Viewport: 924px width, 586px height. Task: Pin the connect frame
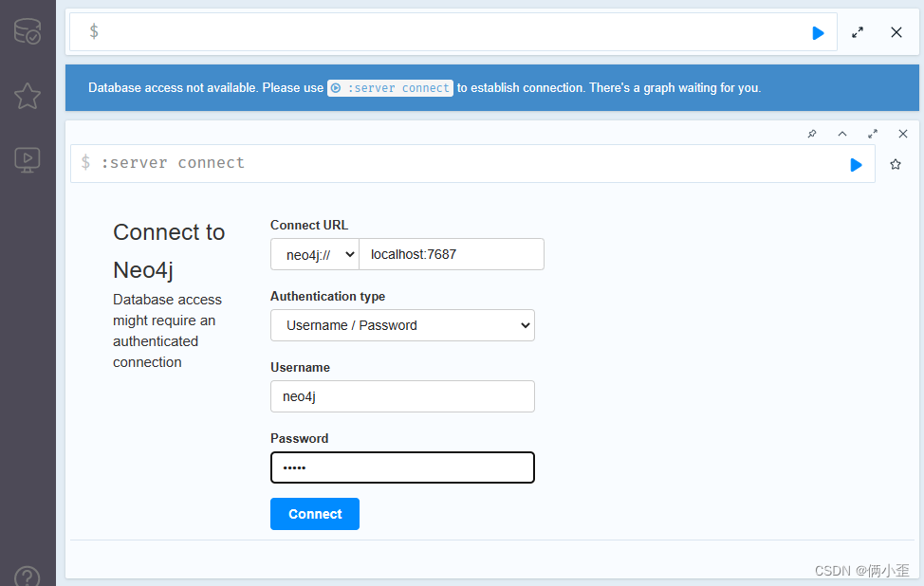pos(812,134)
